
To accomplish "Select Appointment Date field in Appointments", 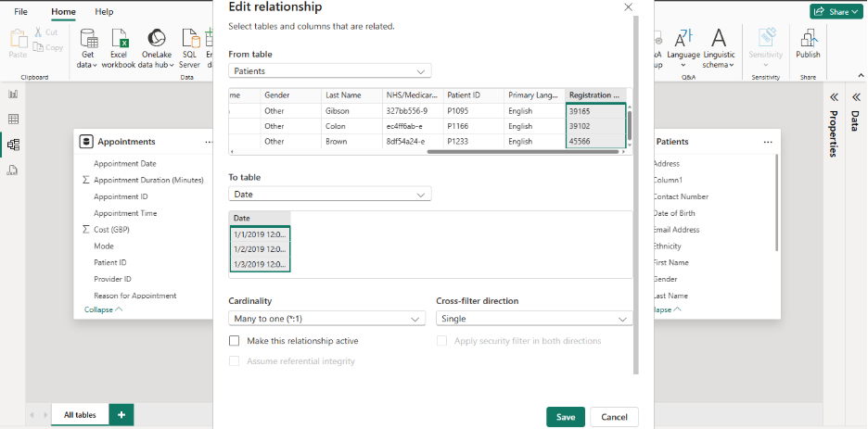I will click(x=125, y=164).
